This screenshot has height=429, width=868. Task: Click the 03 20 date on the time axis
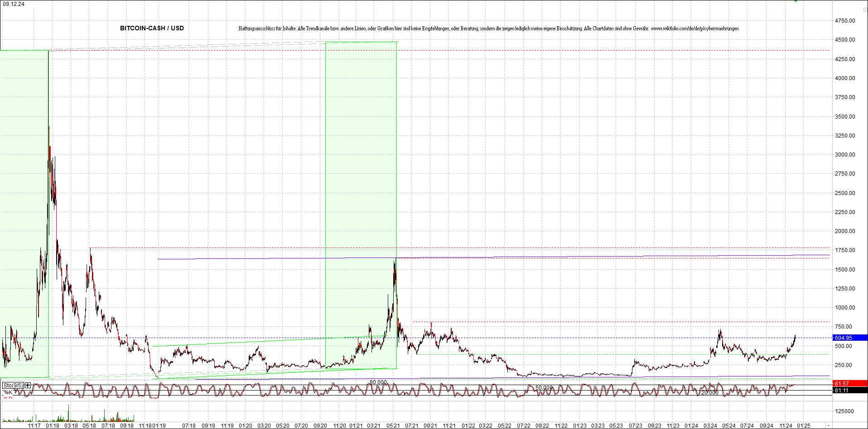tap(264, 426)
